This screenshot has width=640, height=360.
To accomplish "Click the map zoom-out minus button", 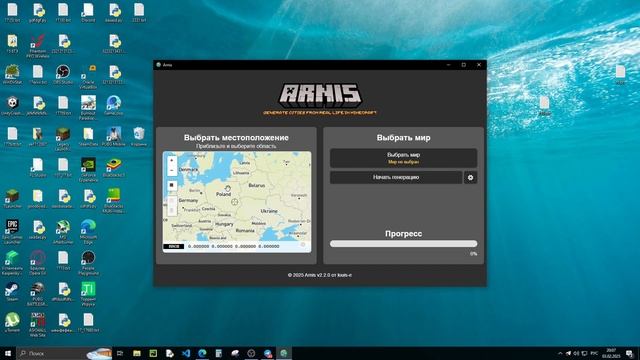I will click(171, 170).
